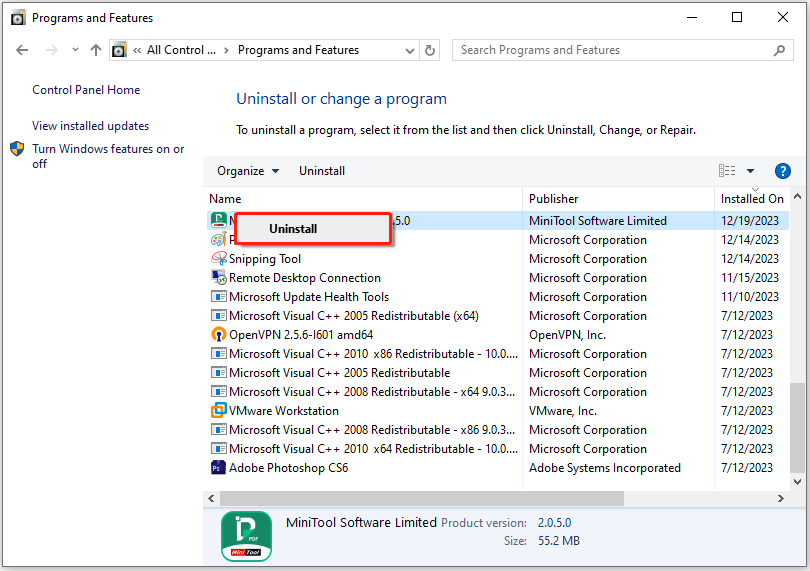Viewport: 810px width, 571px height.
Task: Click Programs and Features breadcrumb segment
Action: [x=298, y=50]
